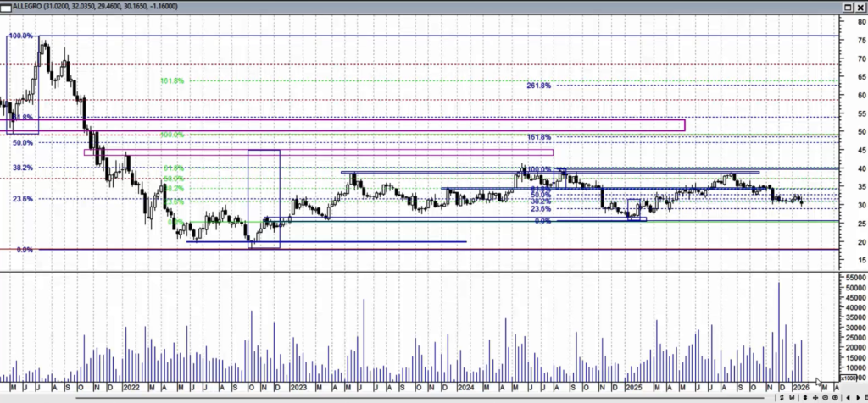
Task: Click the vertical up-down arrows icon
Action: pyautogui.click(x=805, y=397)
